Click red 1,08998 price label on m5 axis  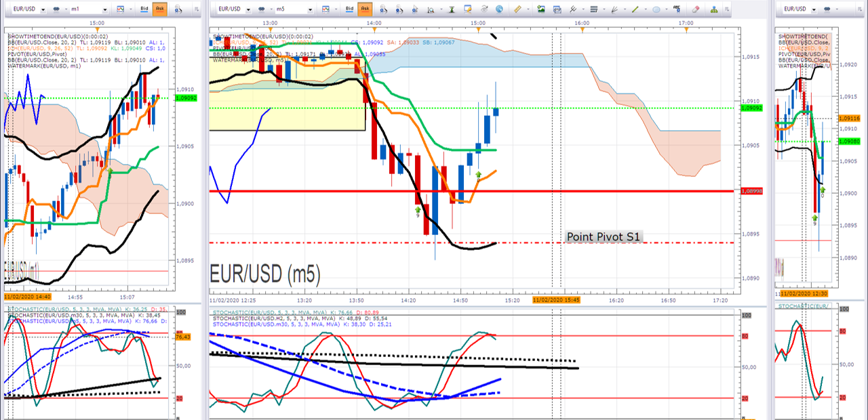751,191
